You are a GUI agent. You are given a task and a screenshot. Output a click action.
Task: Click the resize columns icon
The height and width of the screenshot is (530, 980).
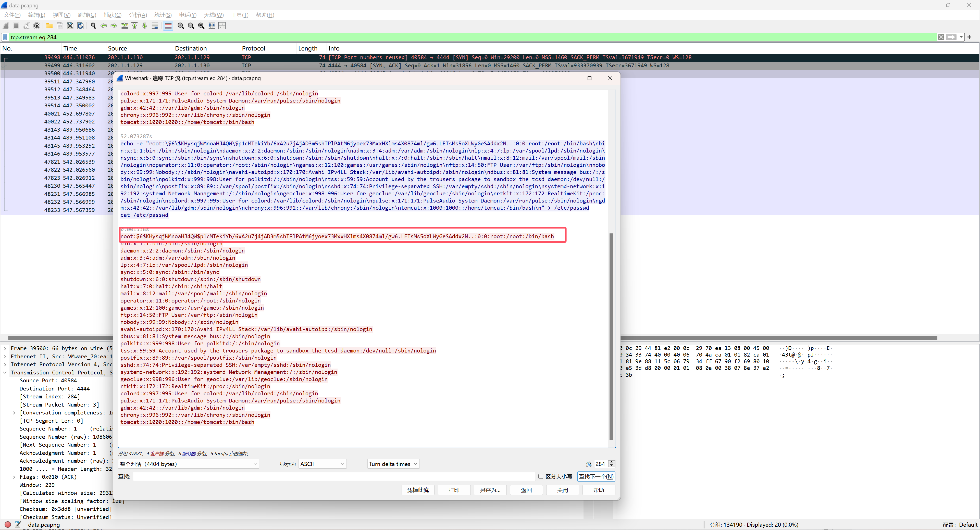tap(212, 26)
